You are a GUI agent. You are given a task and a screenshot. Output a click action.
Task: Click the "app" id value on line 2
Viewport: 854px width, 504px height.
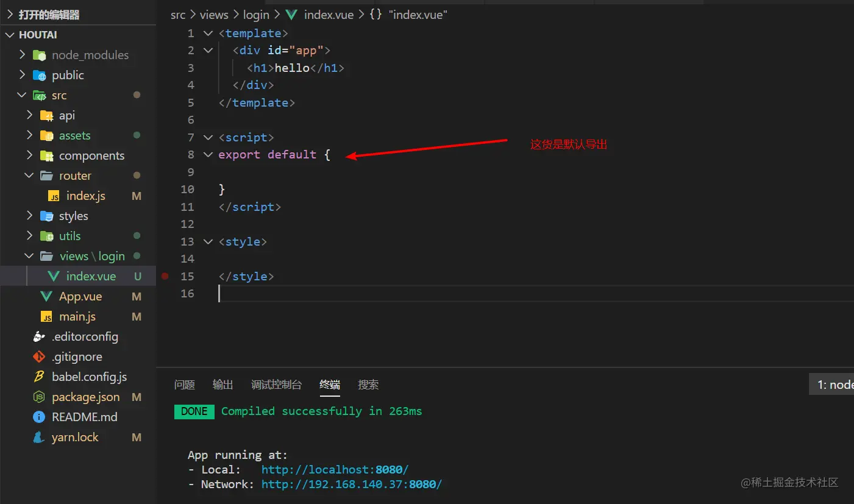pyautogui.click(x=306, y=51)
